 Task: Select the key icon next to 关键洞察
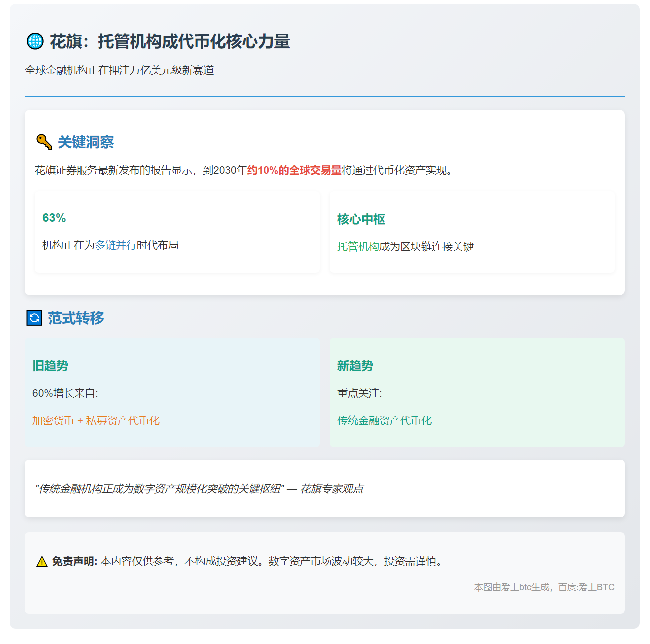click(43, 142)
